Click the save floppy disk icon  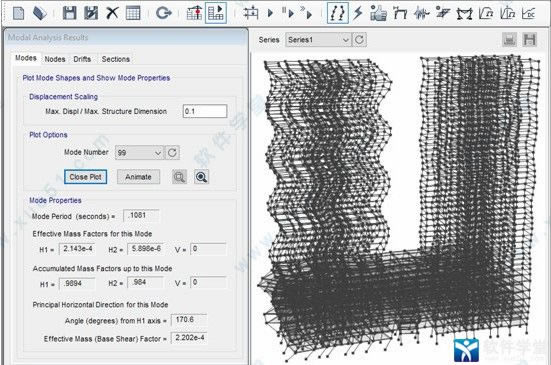[69, 13]
